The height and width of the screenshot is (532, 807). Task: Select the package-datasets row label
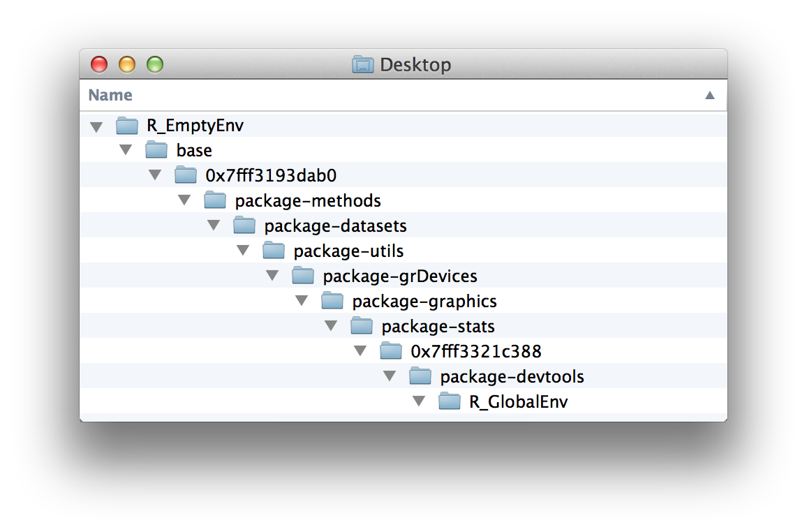coord(335,226)
